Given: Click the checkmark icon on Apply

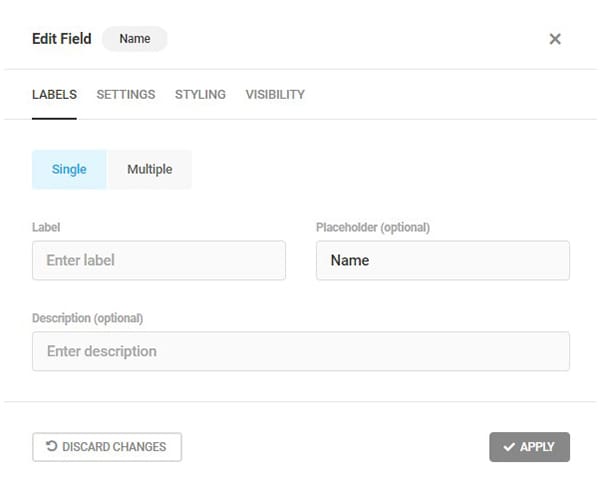Looking at the screenshot, I should tap(509, 447).
